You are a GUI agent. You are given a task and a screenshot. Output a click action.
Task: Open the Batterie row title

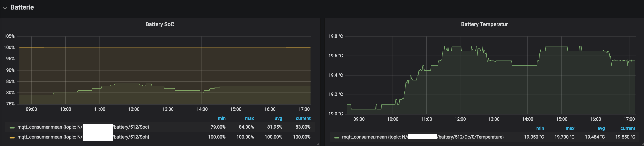point(22,7)
